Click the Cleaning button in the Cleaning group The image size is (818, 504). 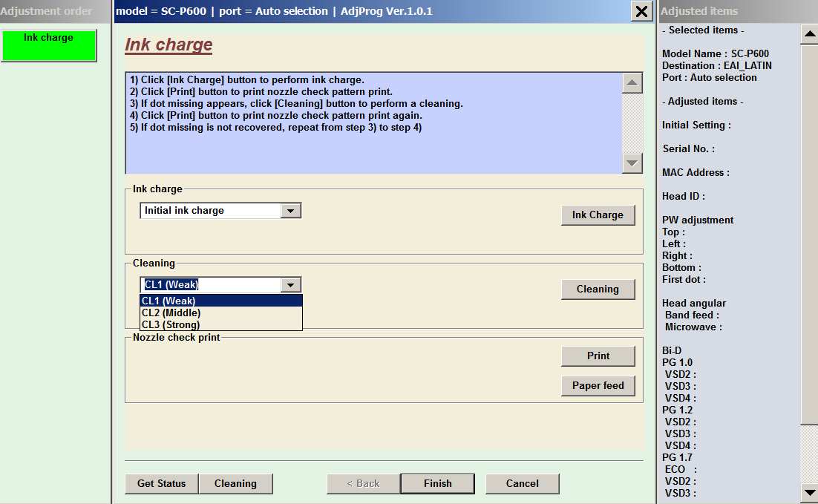coord(598,289)
